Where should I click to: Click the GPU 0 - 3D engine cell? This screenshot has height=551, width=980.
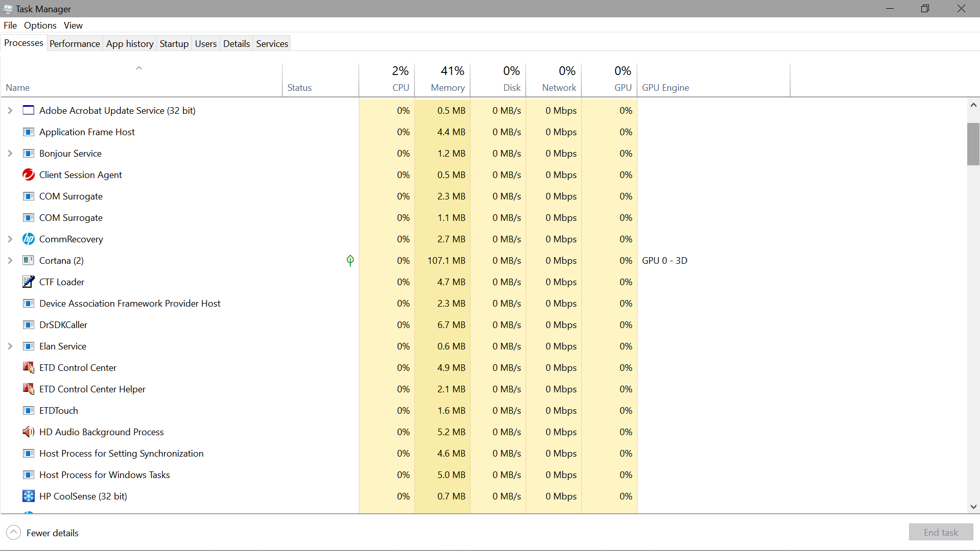(665, 260)
